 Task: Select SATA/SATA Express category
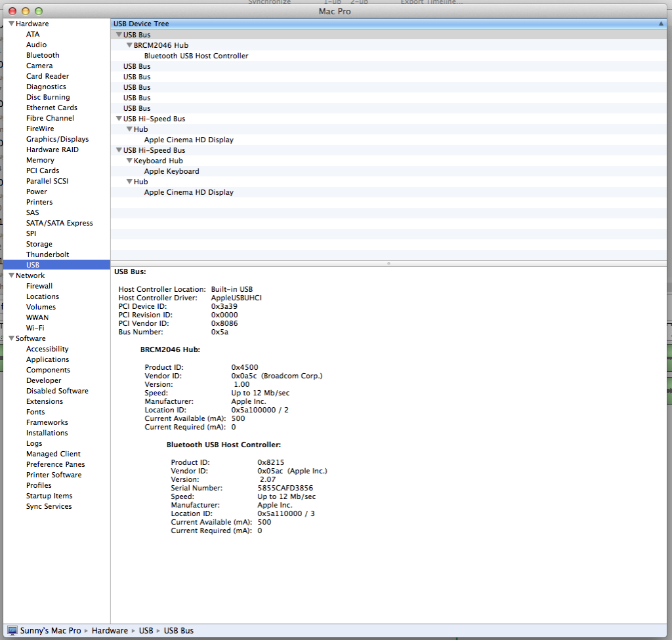coord(60,223)
